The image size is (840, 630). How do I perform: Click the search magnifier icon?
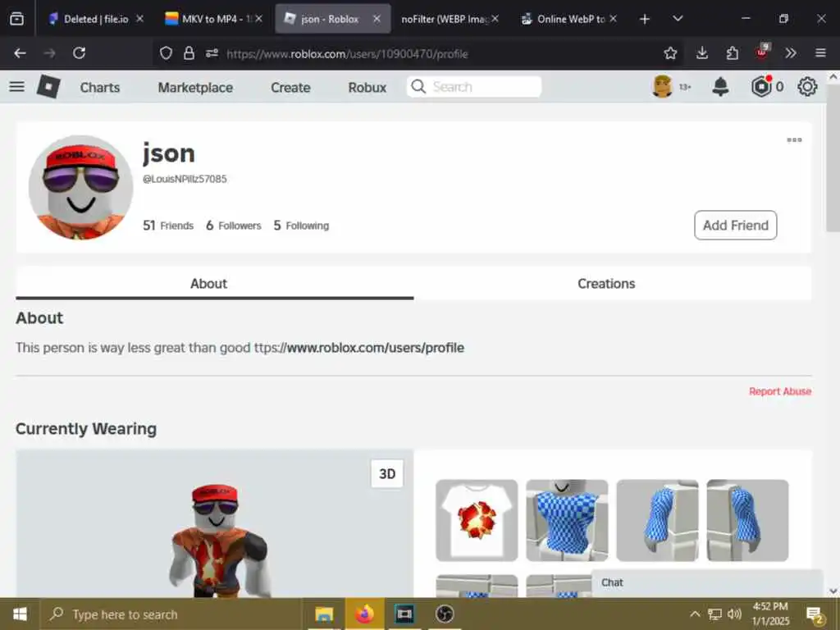(418, 87)
